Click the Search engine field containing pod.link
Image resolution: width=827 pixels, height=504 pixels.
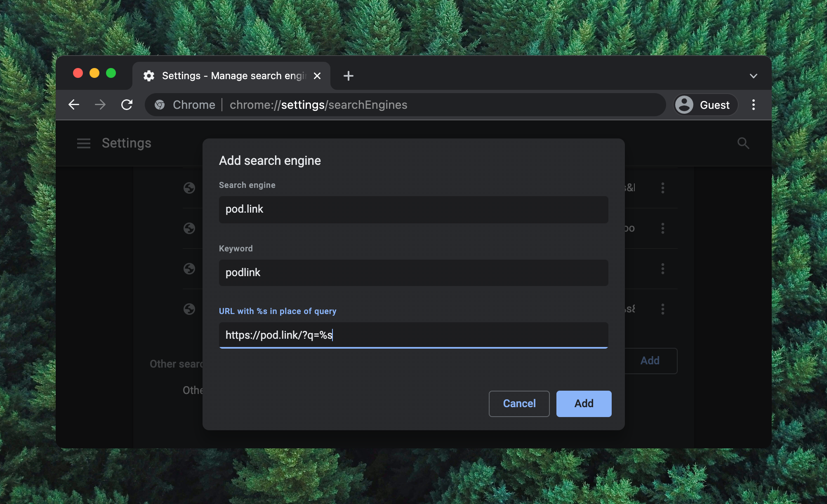tap(413, 209)
